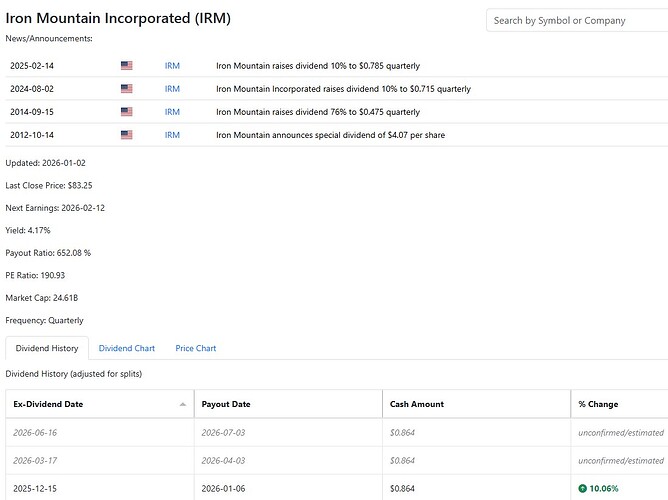Viewport: 668px width, 500px height.
Task: Click the sort arrow in the Ex-Dividend Date header
Action: (183, 404)
